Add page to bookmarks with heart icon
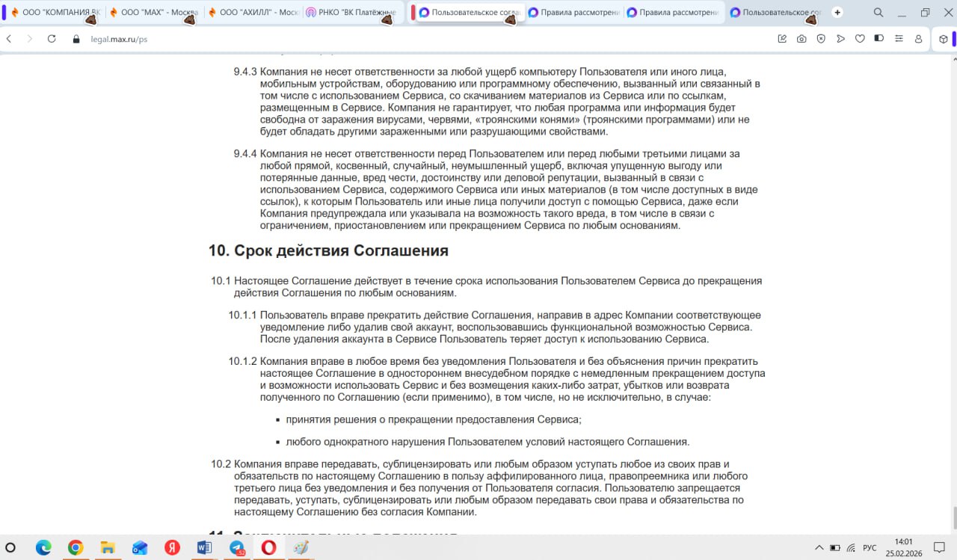The image size is (957, 560). click(860, 39)
